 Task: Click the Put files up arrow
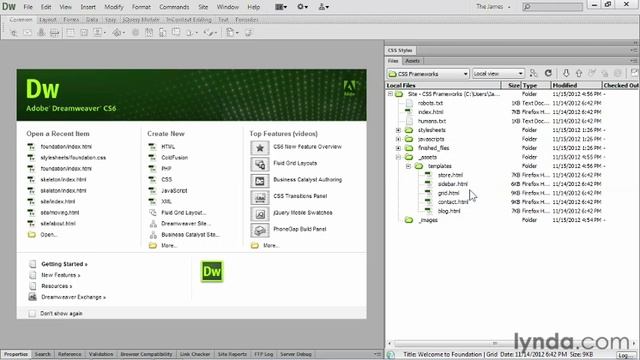(x=579, y=73)
